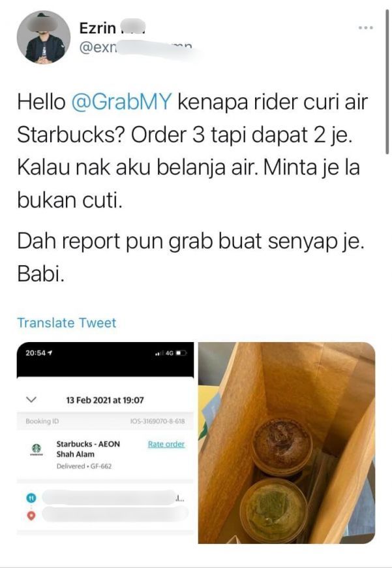The height and width of the screenshot is (568, 392).
Task: Click Translate Tweet
Action: (x=67, y=323)
